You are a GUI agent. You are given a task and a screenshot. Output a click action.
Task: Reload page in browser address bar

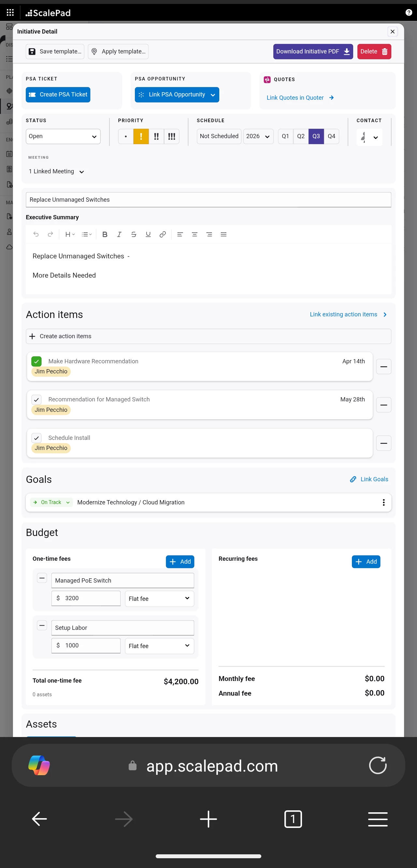[378, 766]
